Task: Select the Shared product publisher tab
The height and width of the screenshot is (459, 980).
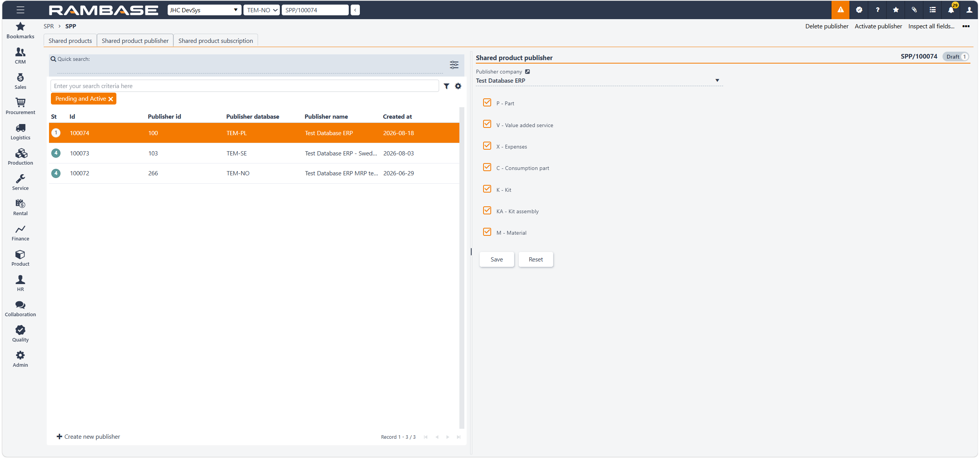Action: (135, 41)
